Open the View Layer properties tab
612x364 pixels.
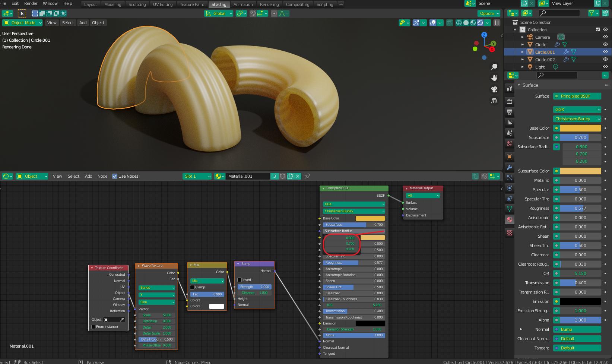click(x=510, y=122)
